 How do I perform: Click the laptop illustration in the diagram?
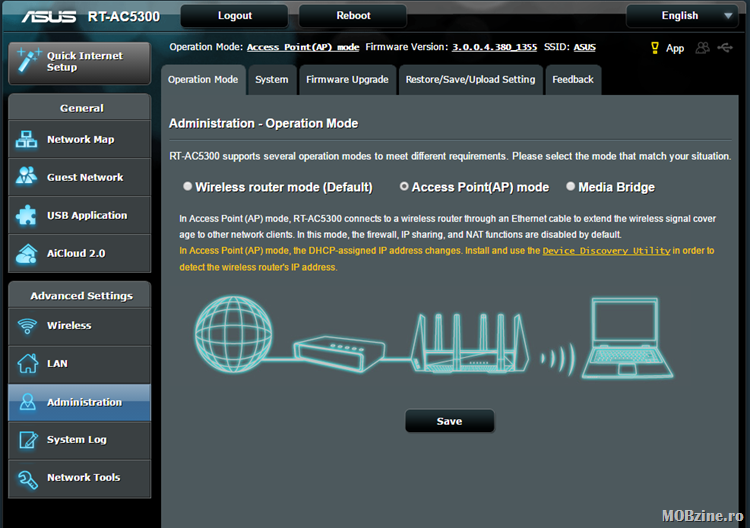pos(627,339)
